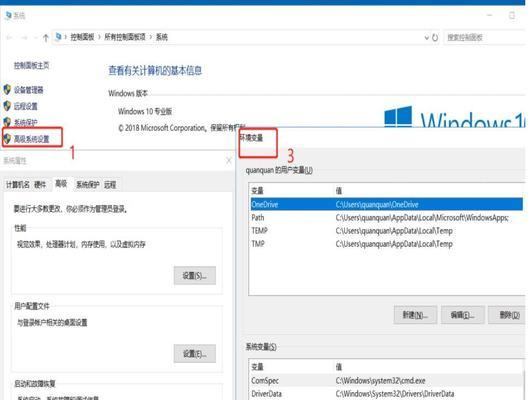This screenshot has width=528, height=400.
Task: Click the forward arrow navigation button
Action: (24, 38)
